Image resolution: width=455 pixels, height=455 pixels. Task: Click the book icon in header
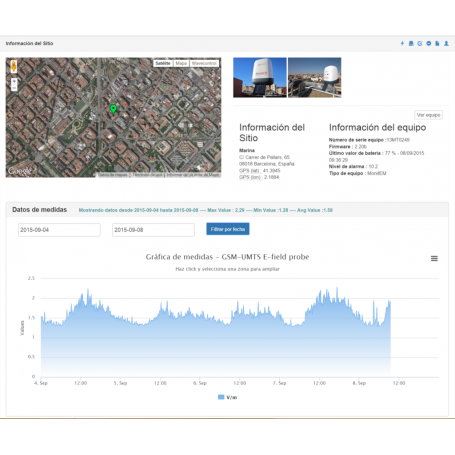pos(411,43)
